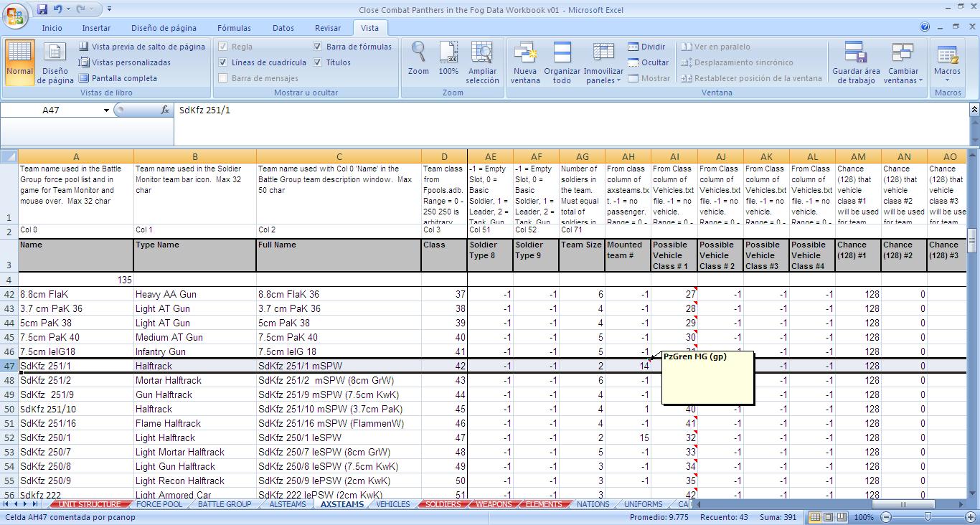Select the cell 'Mortar Halftrack'

point(195,380)
